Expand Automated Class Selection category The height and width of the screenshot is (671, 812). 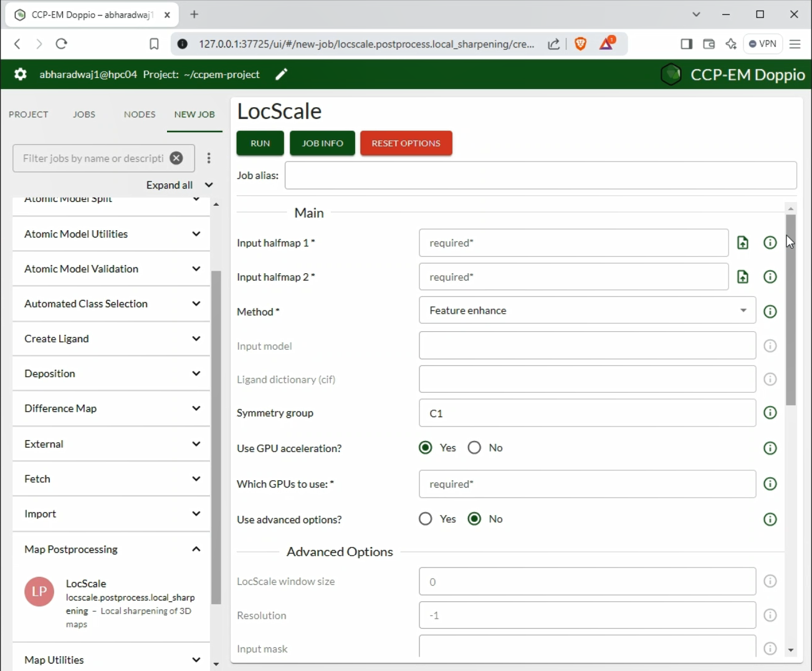[x=111, y=304]
